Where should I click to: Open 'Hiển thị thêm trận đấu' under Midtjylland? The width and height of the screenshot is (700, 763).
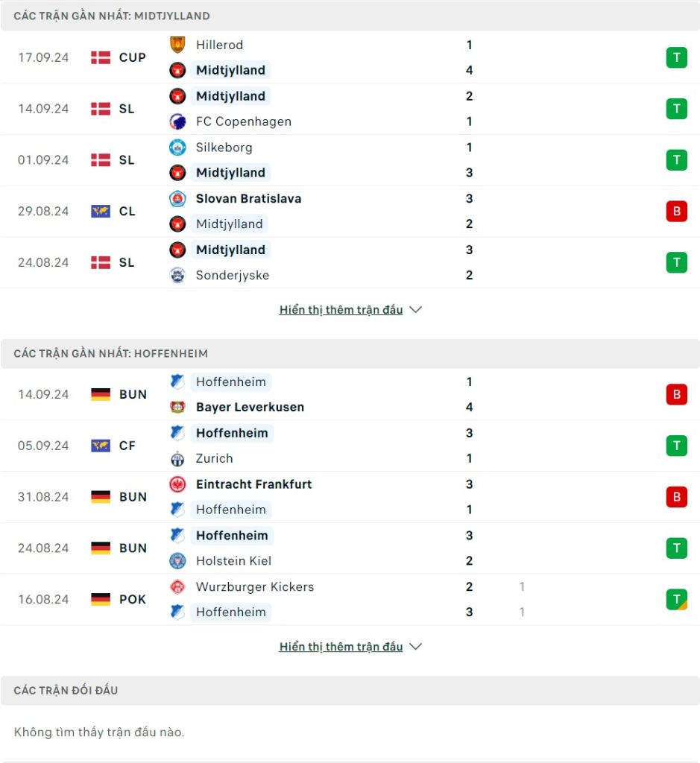click(x=341, y=309)
